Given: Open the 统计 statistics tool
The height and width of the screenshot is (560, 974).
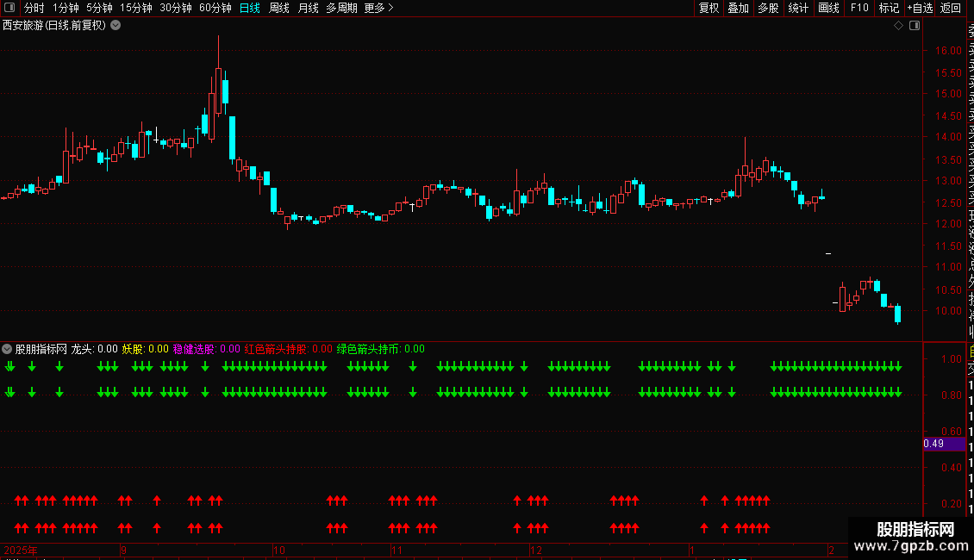Looking at the screenshot, I should [798, 8].
